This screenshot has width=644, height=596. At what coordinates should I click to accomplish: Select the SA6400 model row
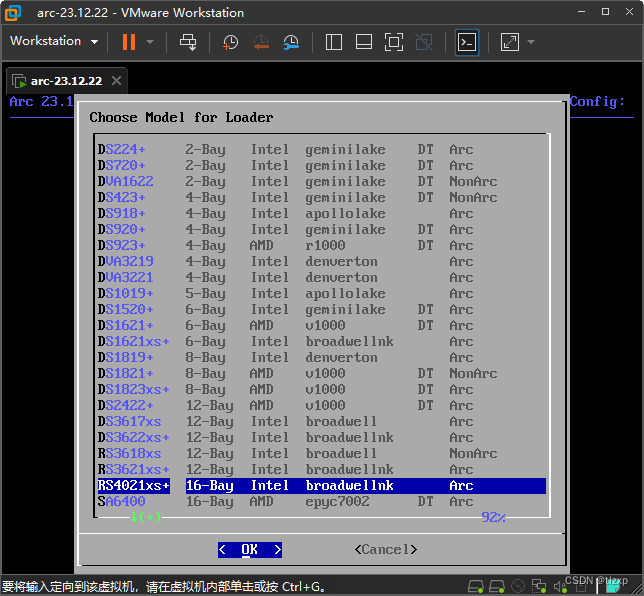click(x=322, y=502)
